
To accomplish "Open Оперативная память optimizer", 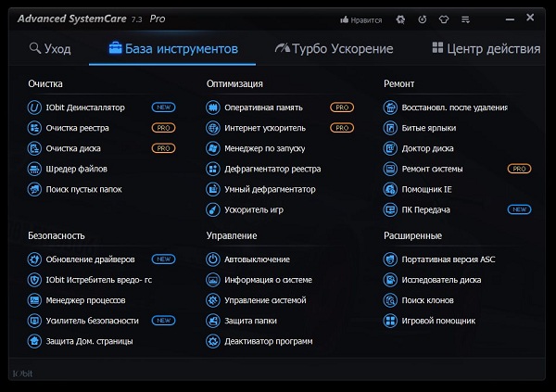I will point(262,107).
